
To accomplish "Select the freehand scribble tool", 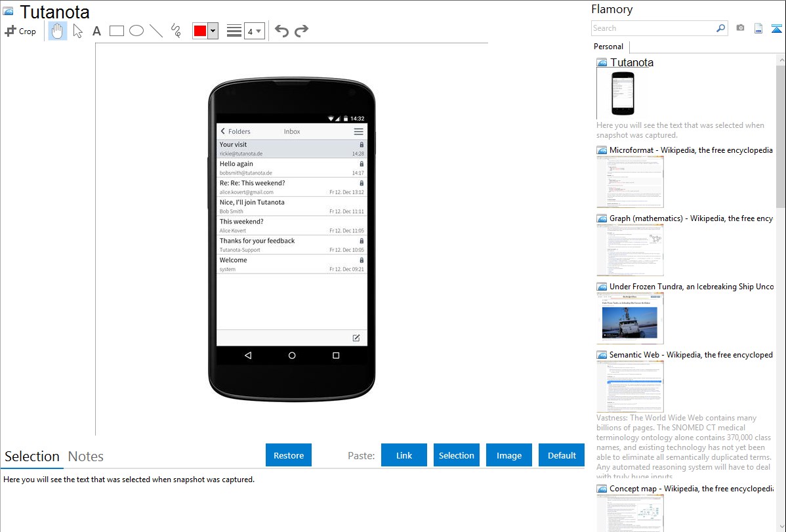I will coord(176,31).
